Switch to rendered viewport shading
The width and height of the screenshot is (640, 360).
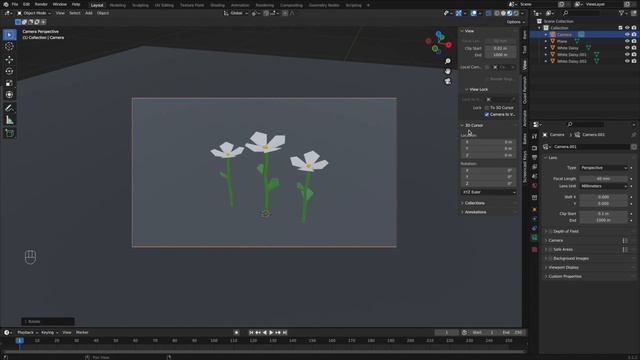(516, 13)
